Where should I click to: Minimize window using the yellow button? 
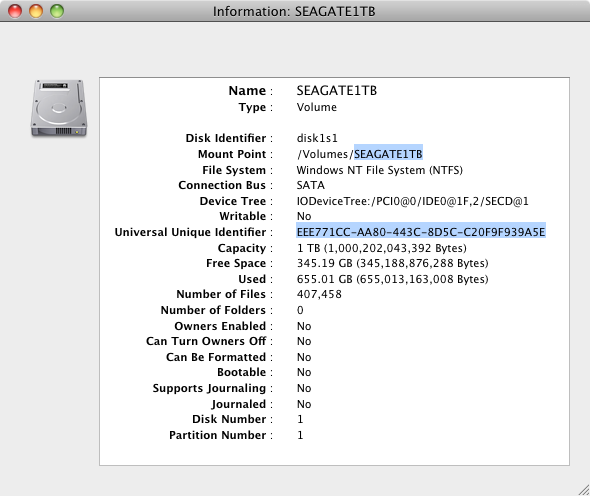pos(36,11)
